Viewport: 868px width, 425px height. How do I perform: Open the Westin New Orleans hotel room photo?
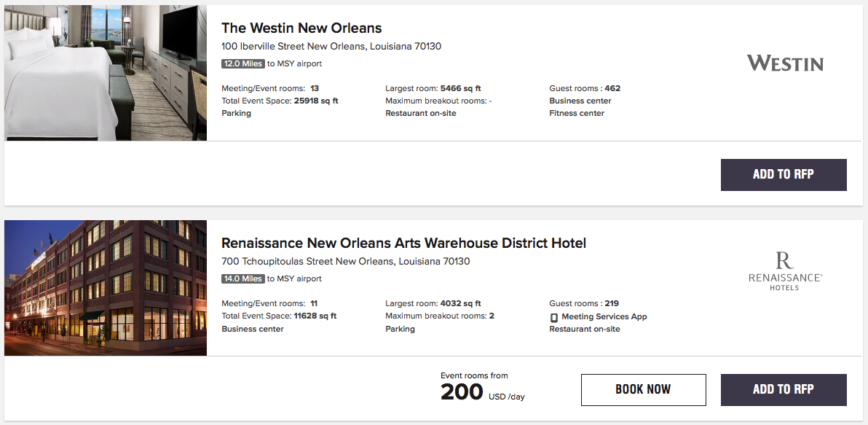coord(106,73)
